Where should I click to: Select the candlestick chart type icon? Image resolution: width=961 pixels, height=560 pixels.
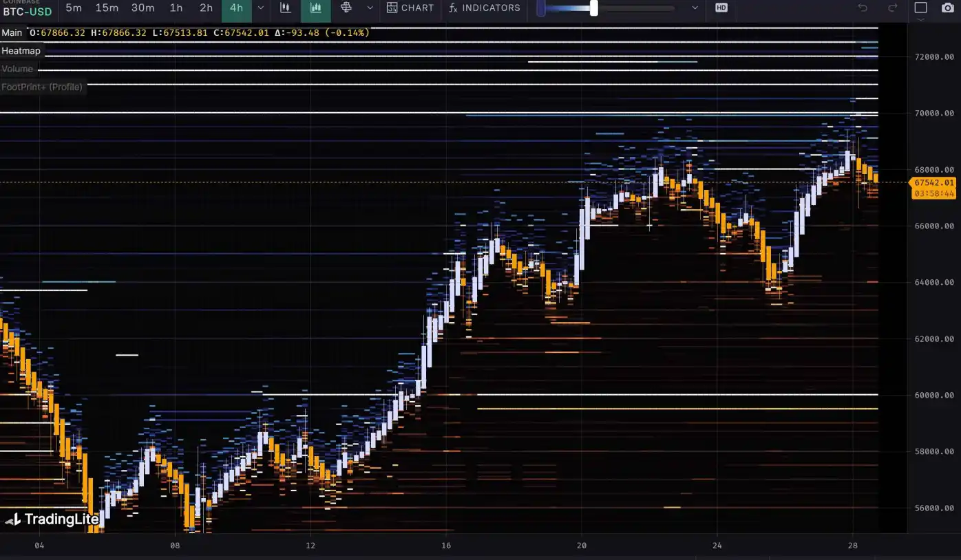click(x=285, y=8)
